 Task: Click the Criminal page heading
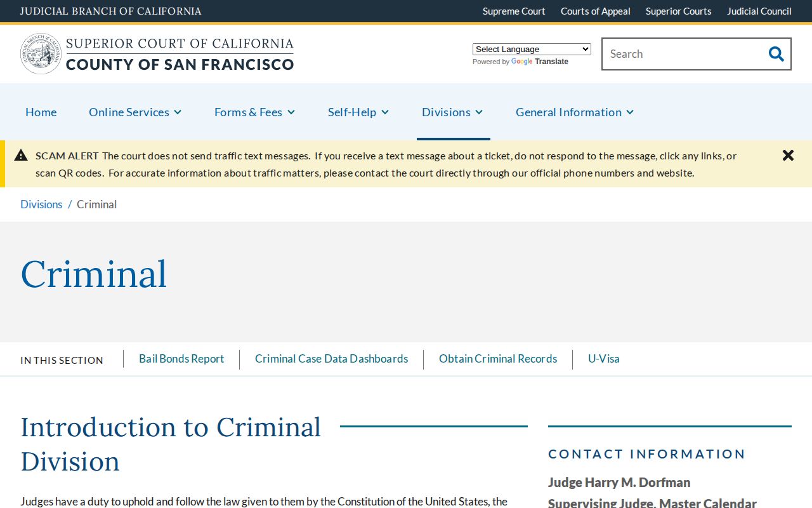point(94,274)
